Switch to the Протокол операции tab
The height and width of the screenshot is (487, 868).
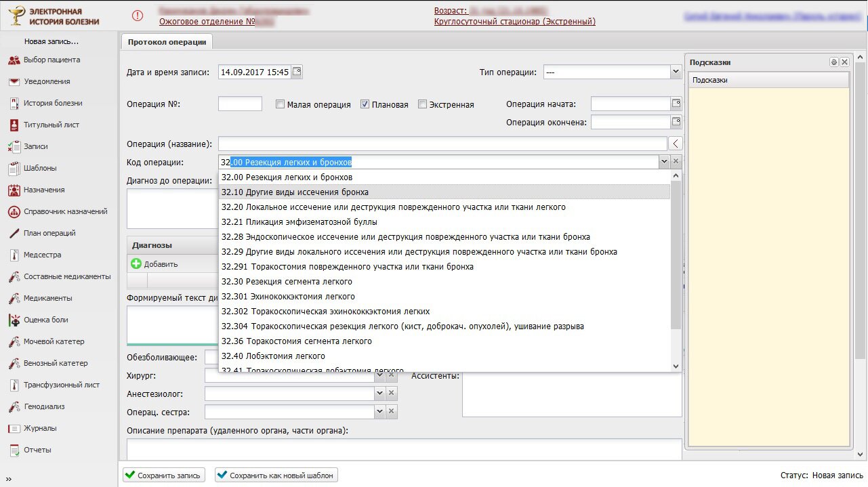coord(167,42)
